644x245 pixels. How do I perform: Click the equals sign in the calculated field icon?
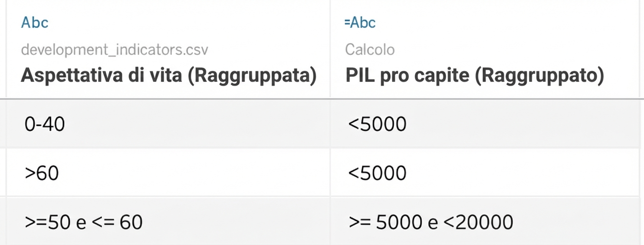click(347, 23)
